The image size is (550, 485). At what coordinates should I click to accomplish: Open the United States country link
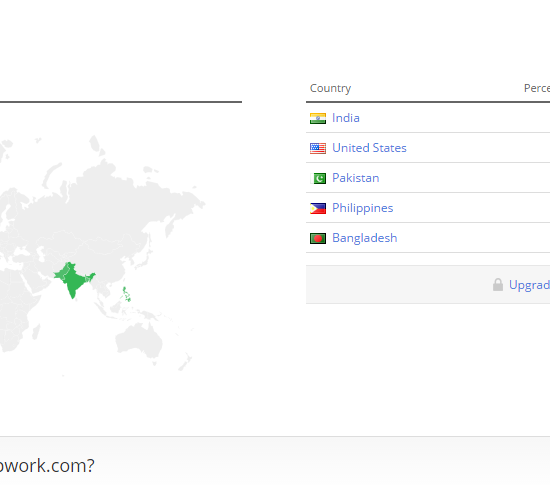[369, 148]
